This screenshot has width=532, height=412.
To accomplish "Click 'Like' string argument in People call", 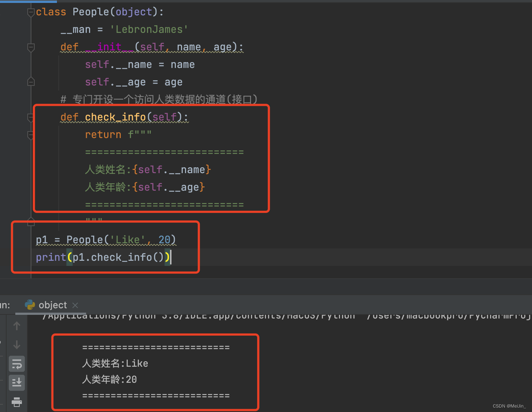I will tap(128, 240).
